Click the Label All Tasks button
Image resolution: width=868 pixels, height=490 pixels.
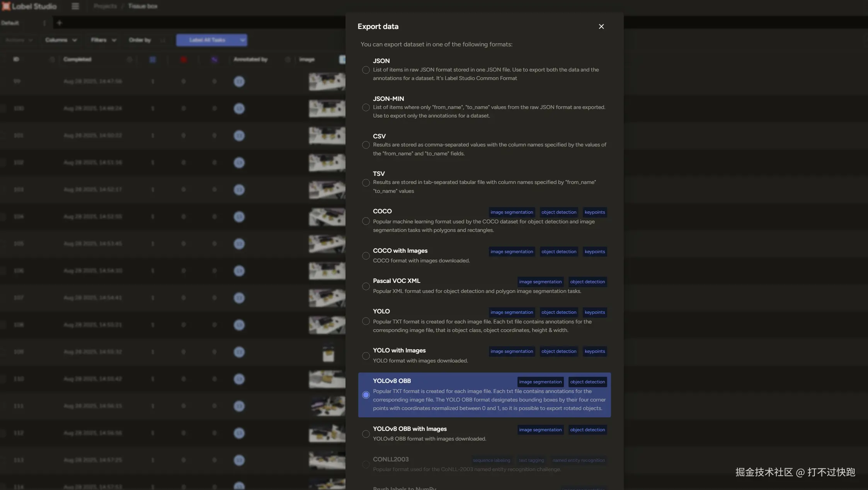tap(207, 40)
